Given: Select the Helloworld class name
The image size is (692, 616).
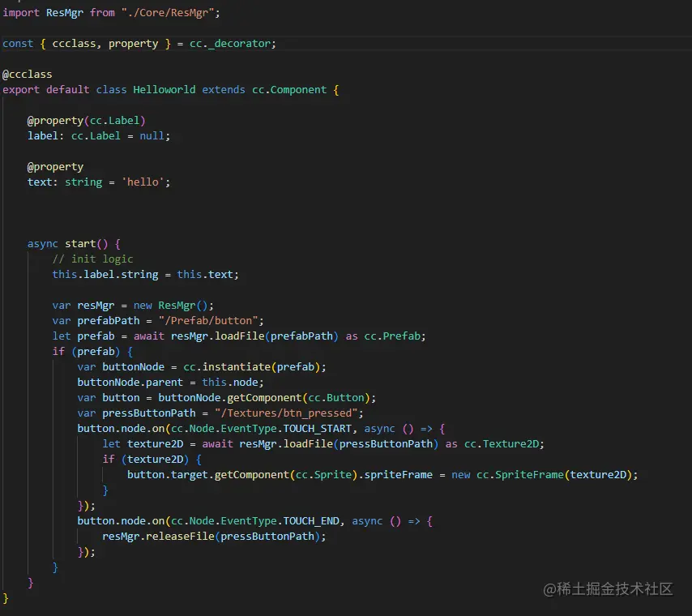Looking at the screenshot, I should pyautogui.click(x=164, y=90).
